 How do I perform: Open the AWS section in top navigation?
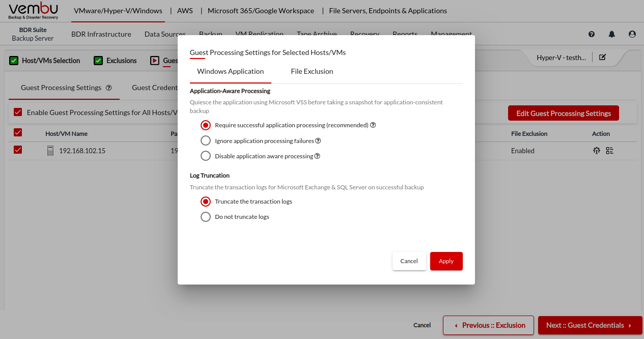[x=185, y=11]
